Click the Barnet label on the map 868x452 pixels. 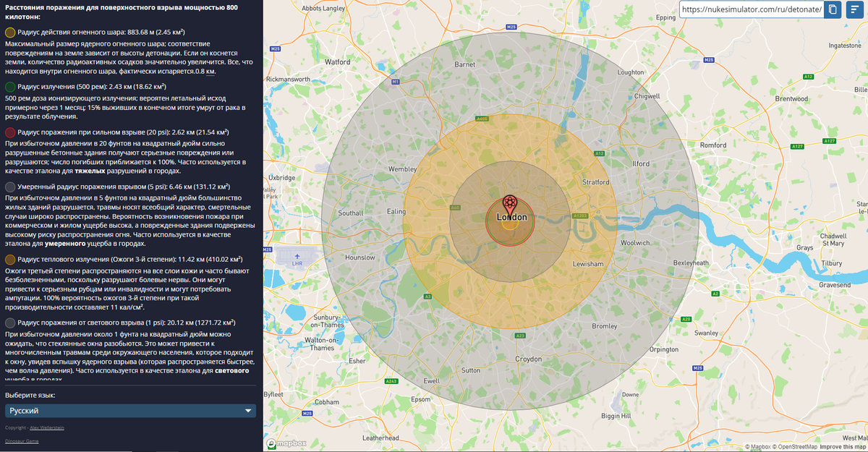(x=465, y=64)
